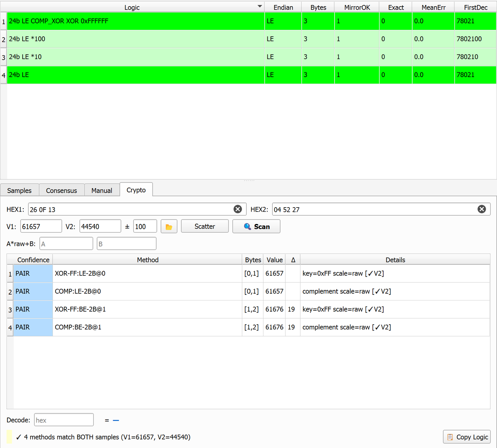The height and width of the screenshot is (448, 497).
Task: Clear the HEX2 field with its X icon
Action: pos(482,209)
